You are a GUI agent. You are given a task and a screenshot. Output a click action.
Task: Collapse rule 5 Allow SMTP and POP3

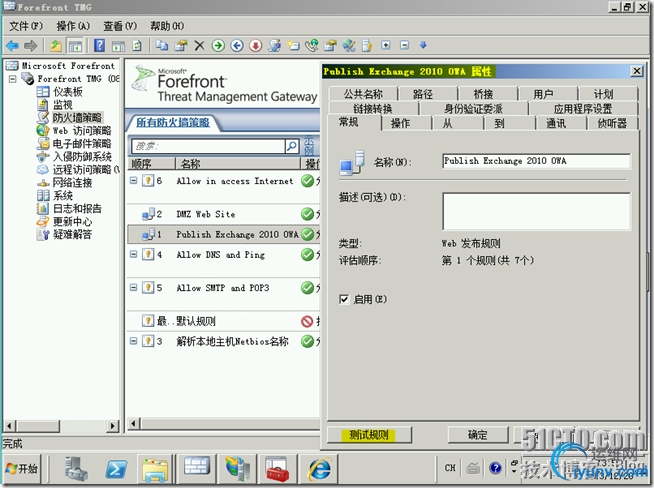pos(133,287)
